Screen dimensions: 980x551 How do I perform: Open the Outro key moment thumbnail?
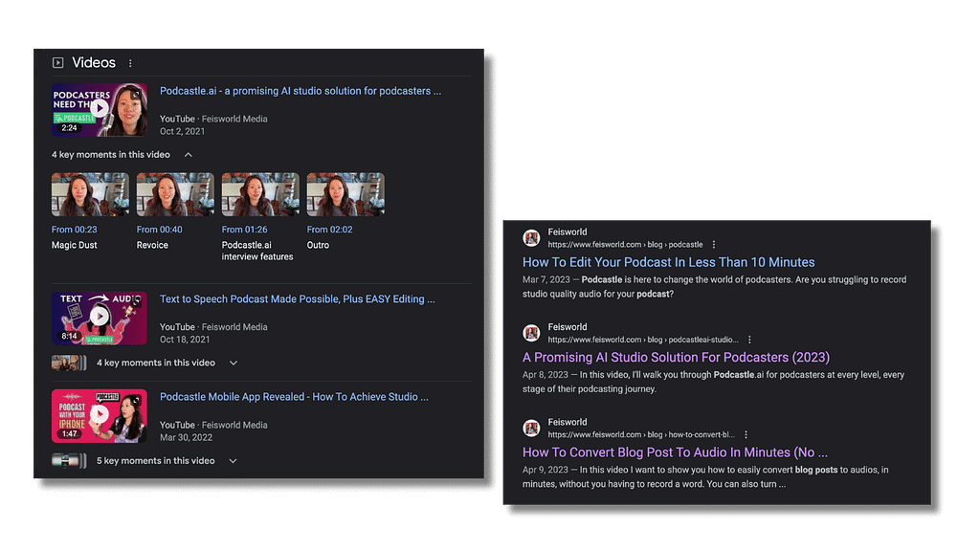tap(345, 194)
